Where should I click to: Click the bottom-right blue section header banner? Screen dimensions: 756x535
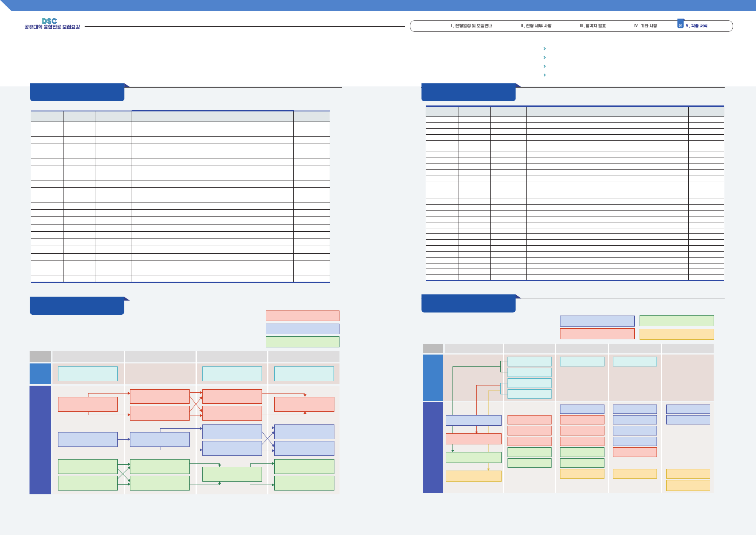pyautogui.click(x=468, y=304)
